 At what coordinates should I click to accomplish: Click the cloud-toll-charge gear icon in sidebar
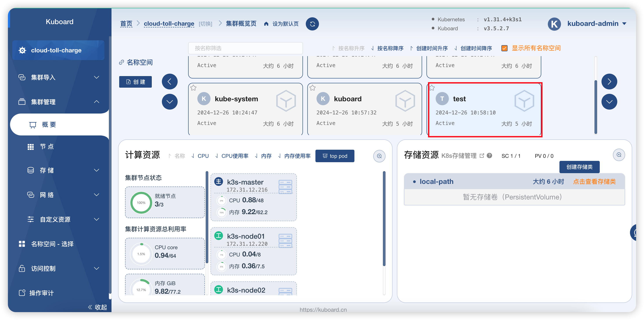tap(22, 50)
